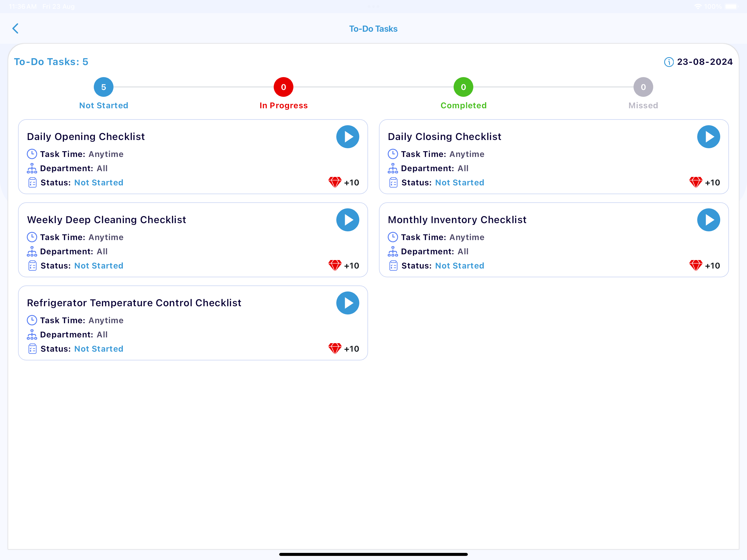Select the Not Started status circle
This screenshot has width=747, height=560.
(x=104, y=87)
